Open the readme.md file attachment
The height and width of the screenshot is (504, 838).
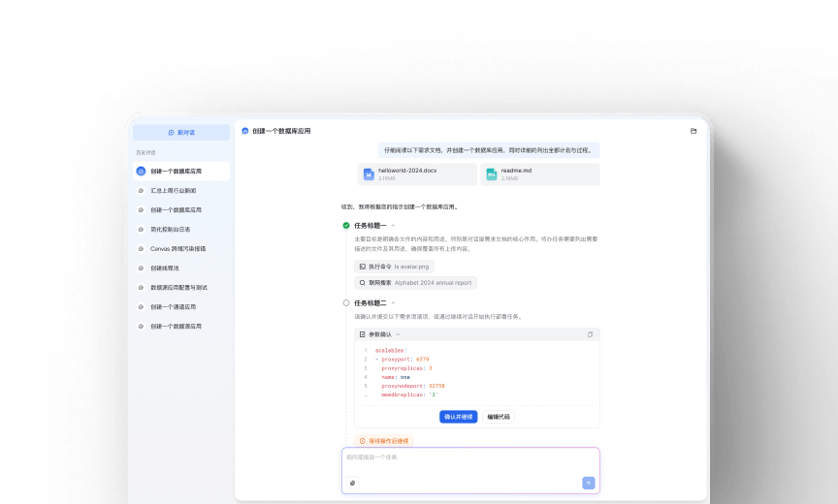pos(540,174)
